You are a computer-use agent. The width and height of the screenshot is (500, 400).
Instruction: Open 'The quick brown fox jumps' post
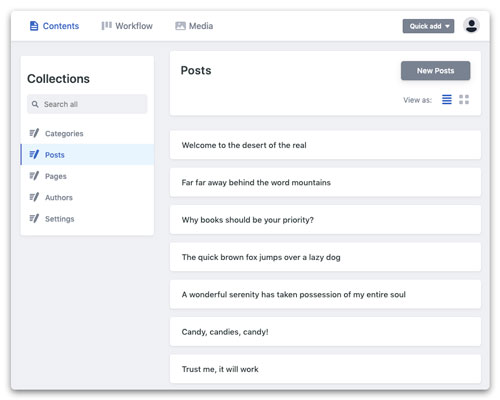click(325, 257)
